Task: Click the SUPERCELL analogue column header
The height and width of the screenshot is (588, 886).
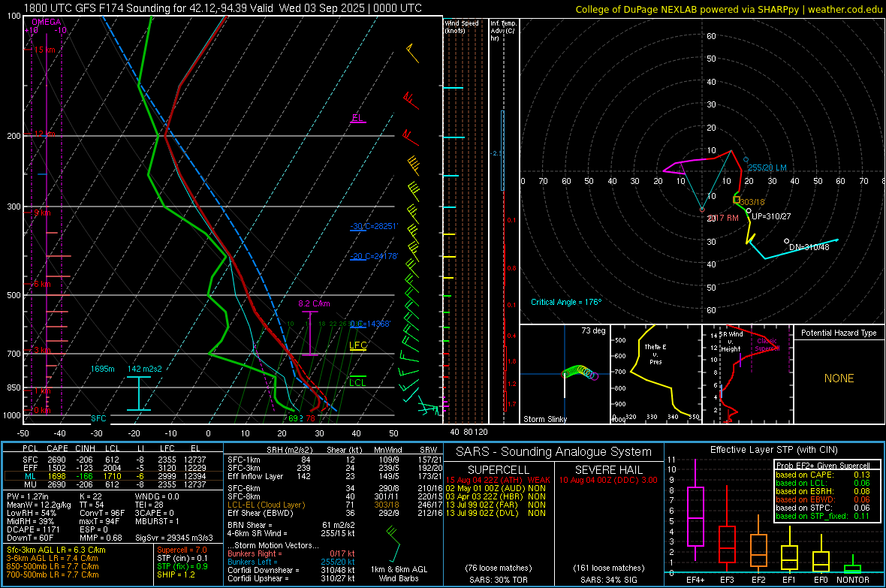Action: [x=499, y=470]
